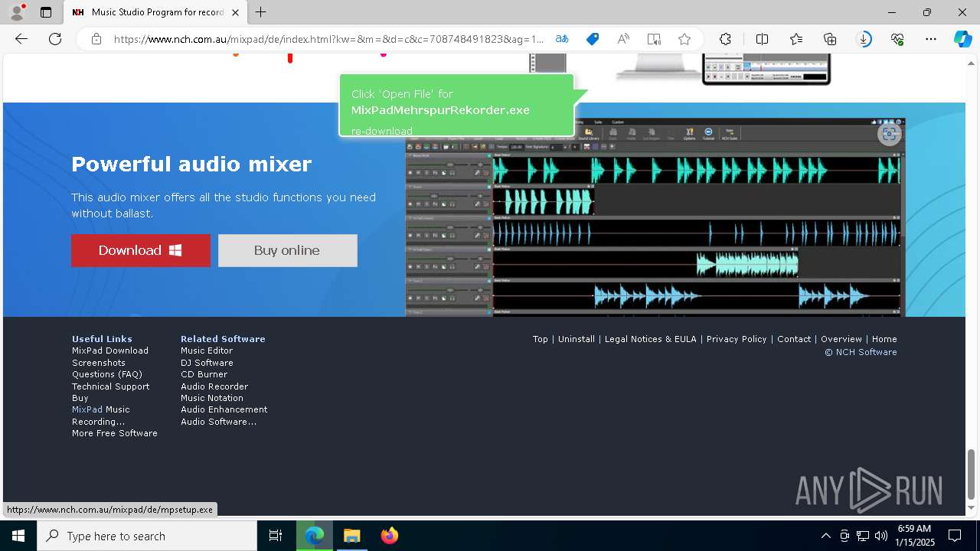
Task: Open Task View in the taskbar
Action: pyautogui.click(x=276, y=536)
